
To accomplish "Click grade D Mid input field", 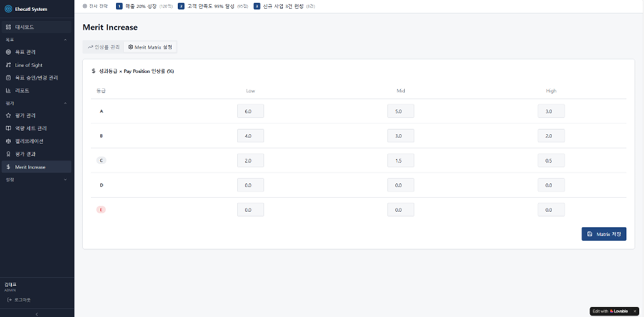I will click(401, 185).
